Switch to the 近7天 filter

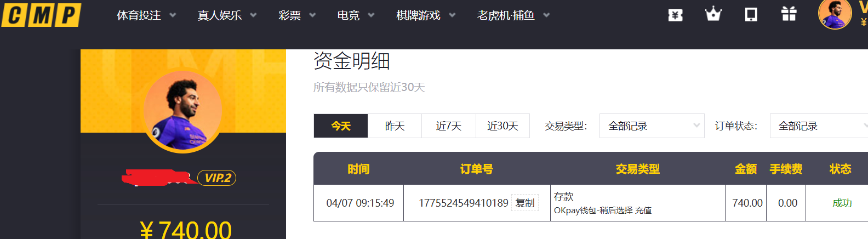point(448,126)
